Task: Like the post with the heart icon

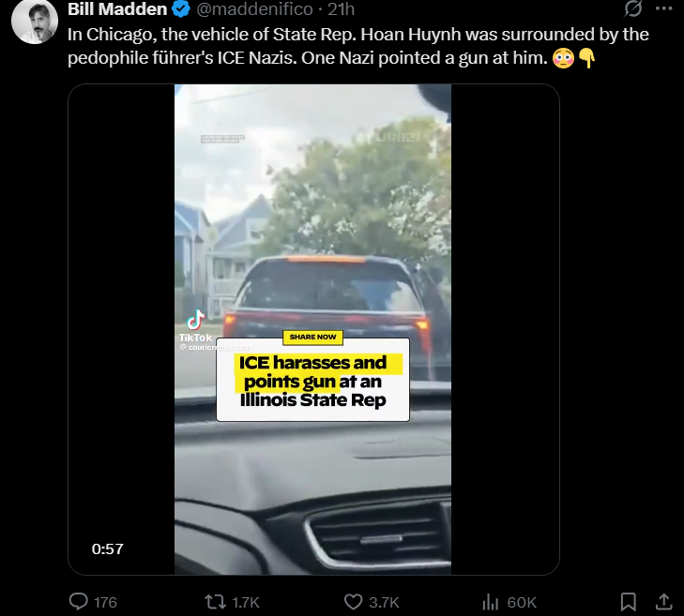Action: click(353, 602)
